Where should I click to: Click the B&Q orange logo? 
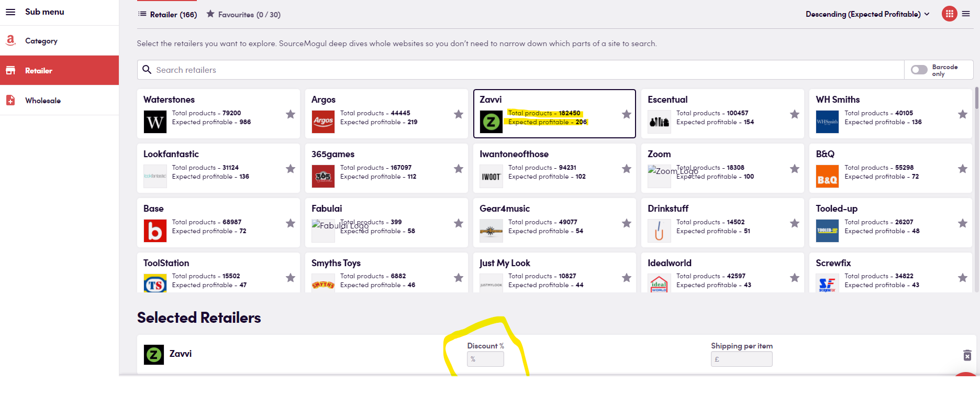pos(827,177)
